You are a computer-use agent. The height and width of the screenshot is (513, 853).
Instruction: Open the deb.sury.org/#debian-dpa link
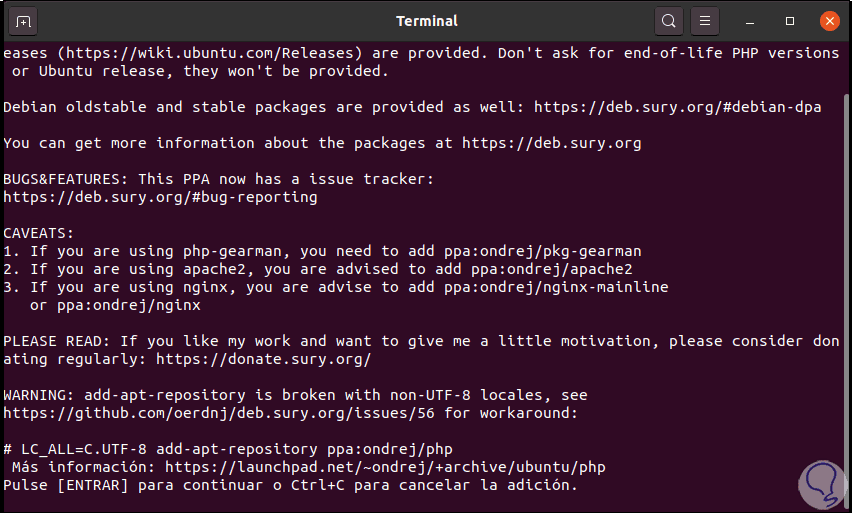(677, 107)
